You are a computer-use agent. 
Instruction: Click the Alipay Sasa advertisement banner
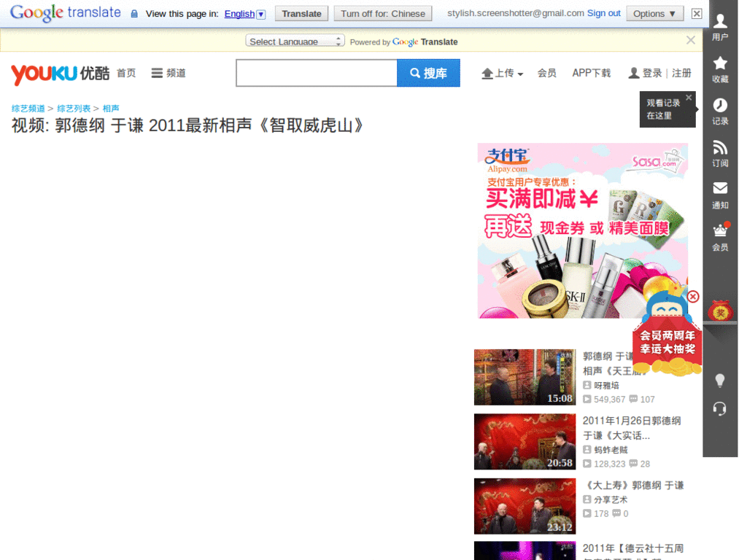click(583, 230)
